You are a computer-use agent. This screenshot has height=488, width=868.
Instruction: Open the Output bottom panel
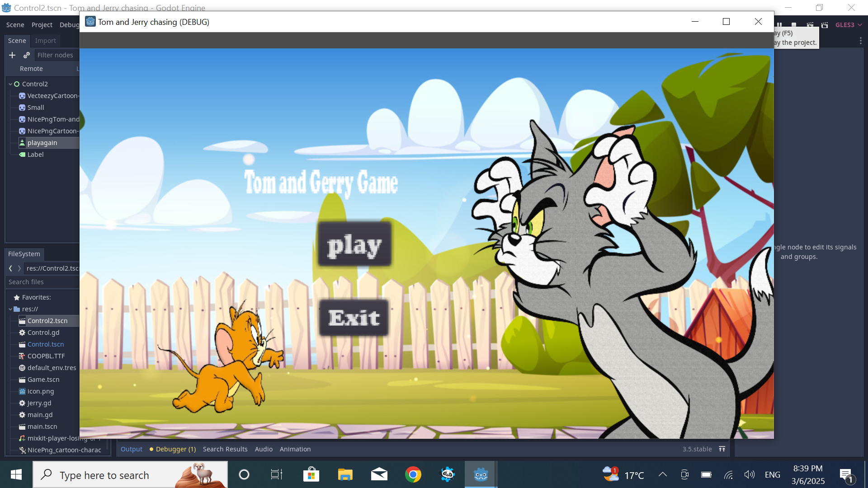pyautogui.click(x=132, y=449)
